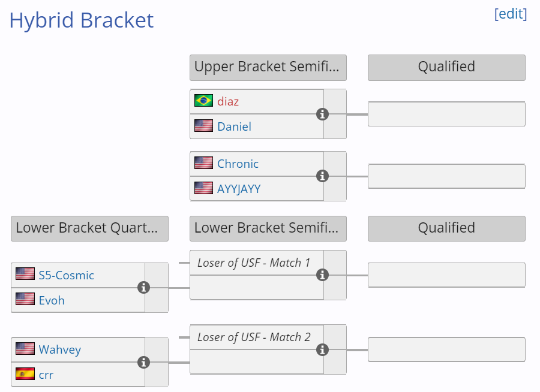The width and height of the screenshot is (540, 392).
Task: Open Evoh player page
Action: pyautogui.click(x=52, y=300)
